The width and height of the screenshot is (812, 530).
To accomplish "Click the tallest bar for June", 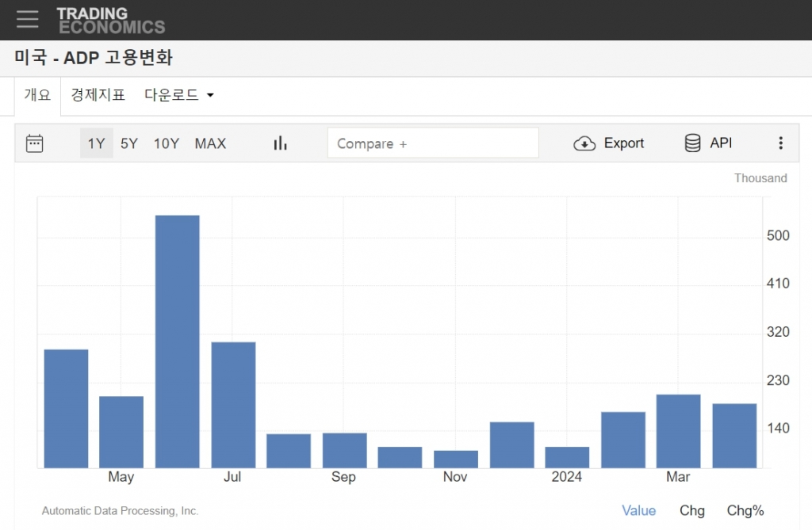I will [177, 341].
